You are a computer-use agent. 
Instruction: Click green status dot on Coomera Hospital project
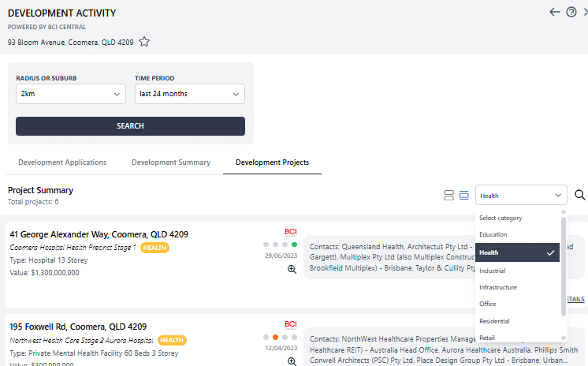[294, 245]
